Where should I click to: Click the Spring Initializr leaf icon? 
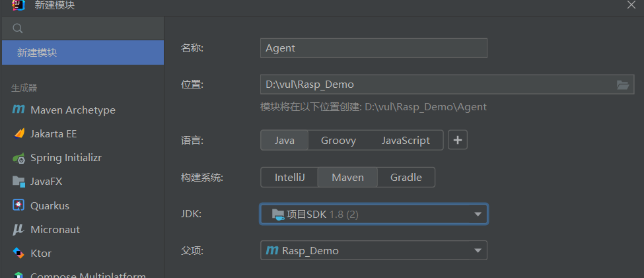18,158
